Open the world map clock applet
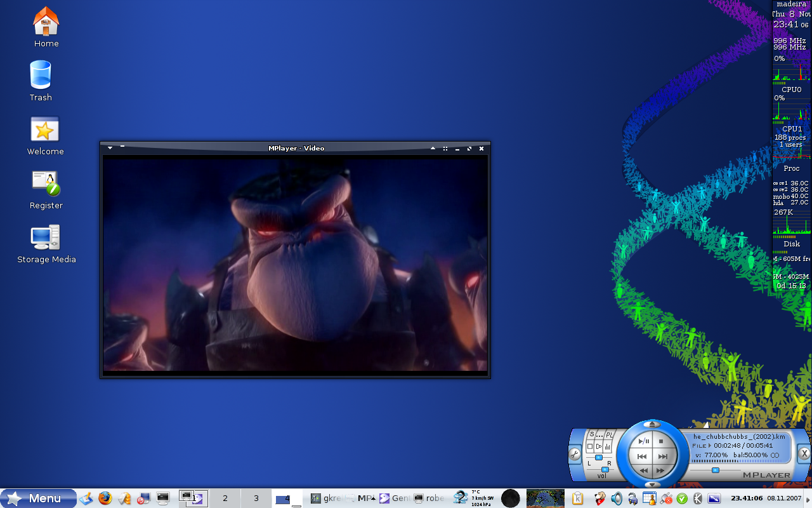The width and height of the screenshot is (812, 508). (546, 498)
